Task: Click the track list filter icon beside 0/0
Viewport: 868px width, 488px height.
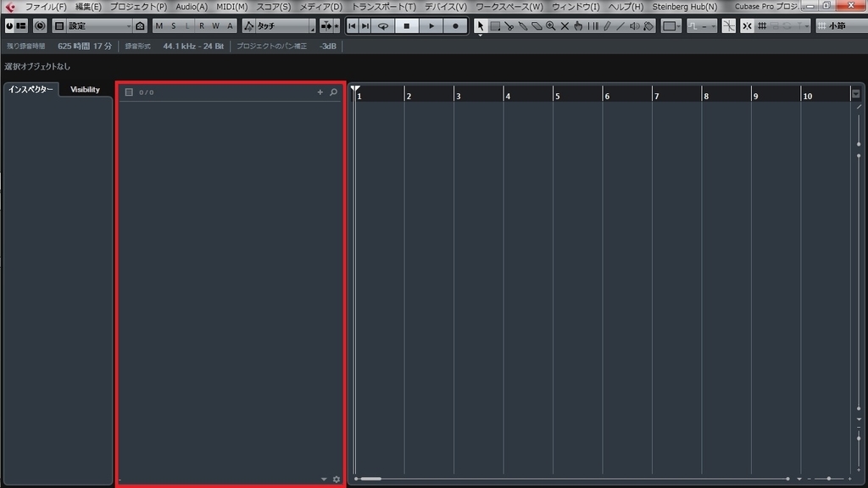Action: (x=129, y=92)
